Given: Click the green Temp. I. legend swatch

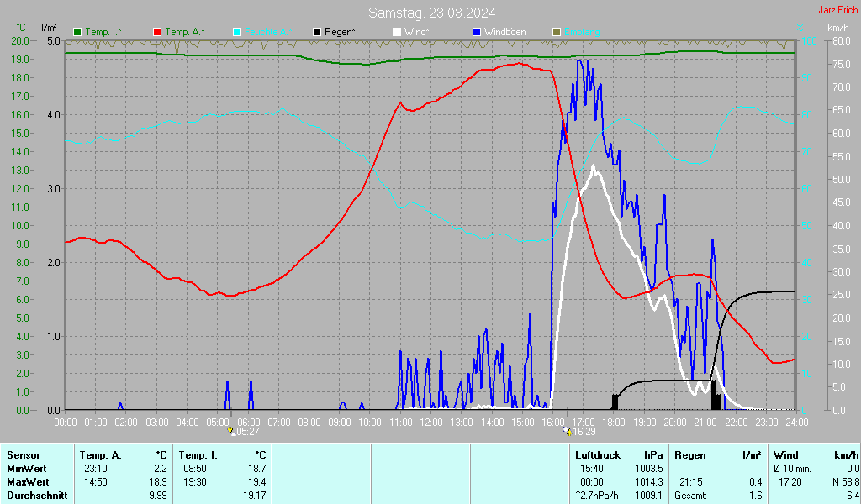Looking at the screenshot, I should click(x=77, y=33).
